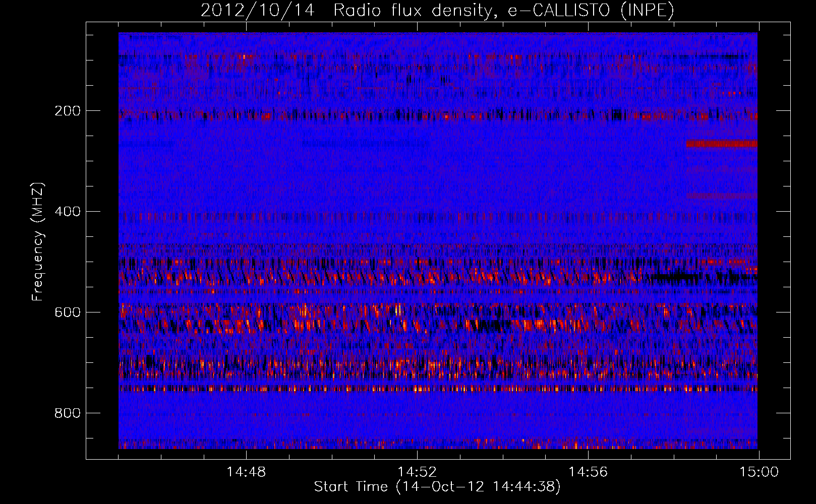Click the 200 frequency tick label

click(x=68, y=111)
